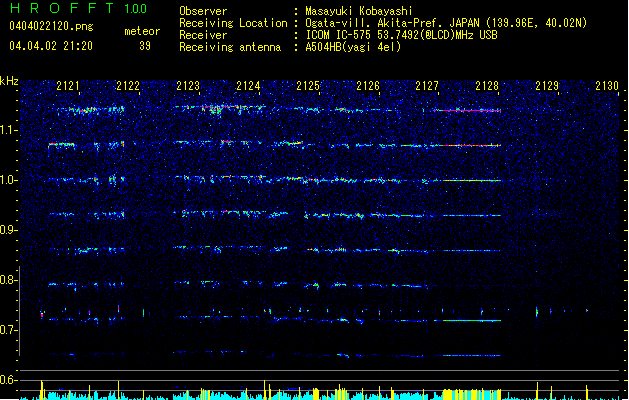Screen dimensions: 629x400
Task: Click the meteor count label
Action: [142, 31]
